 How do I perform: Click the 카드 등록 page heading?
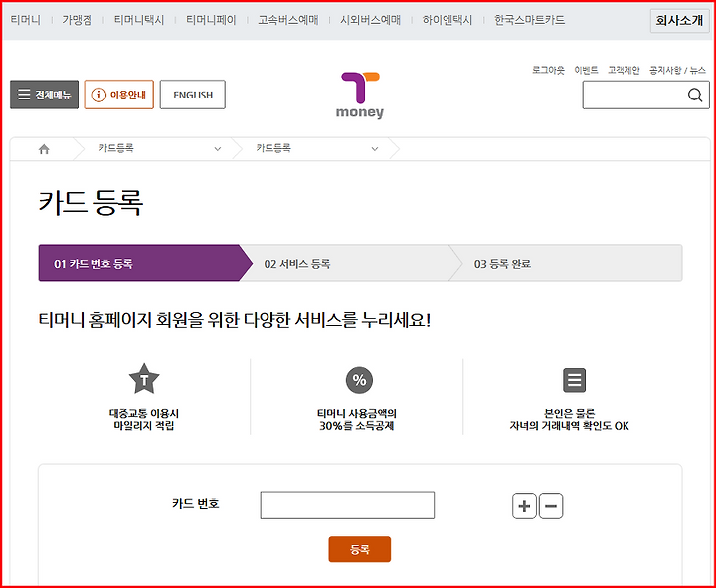click(90, 202)
